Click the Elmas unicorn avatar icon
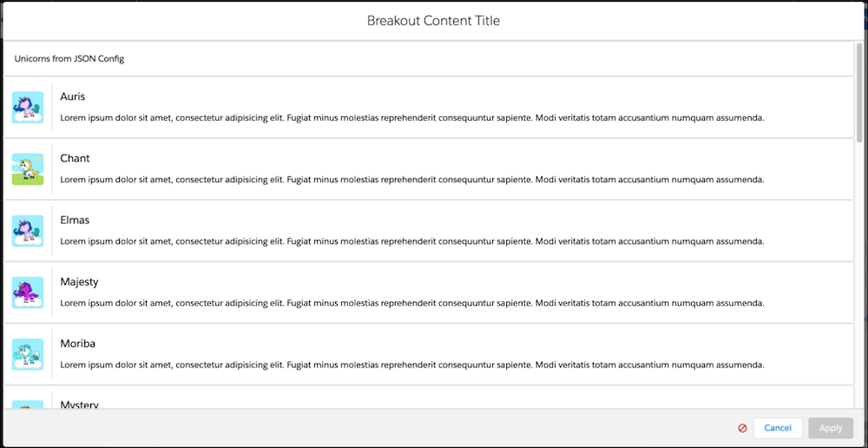This screenshot has width=868, height=448. coord(28,230)
